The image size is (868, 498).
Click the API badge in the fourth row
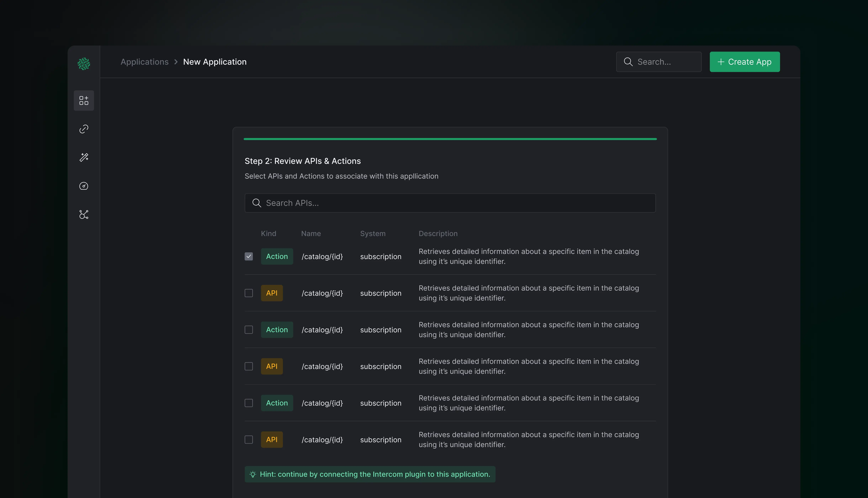pos(272,366)
